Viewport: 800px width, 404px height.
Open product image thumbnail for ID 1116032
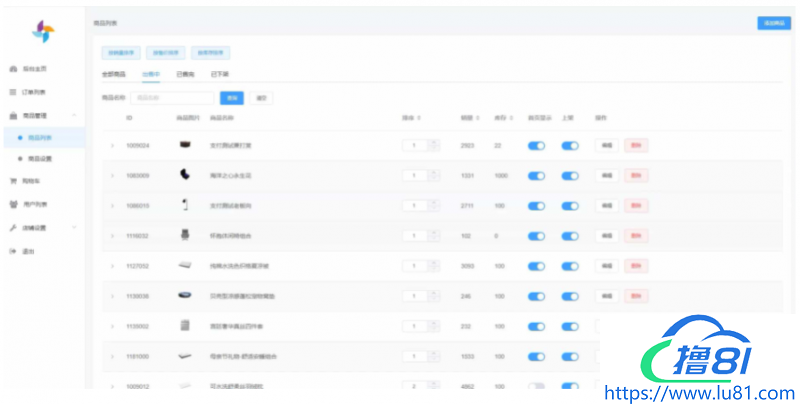pos(184,235)
